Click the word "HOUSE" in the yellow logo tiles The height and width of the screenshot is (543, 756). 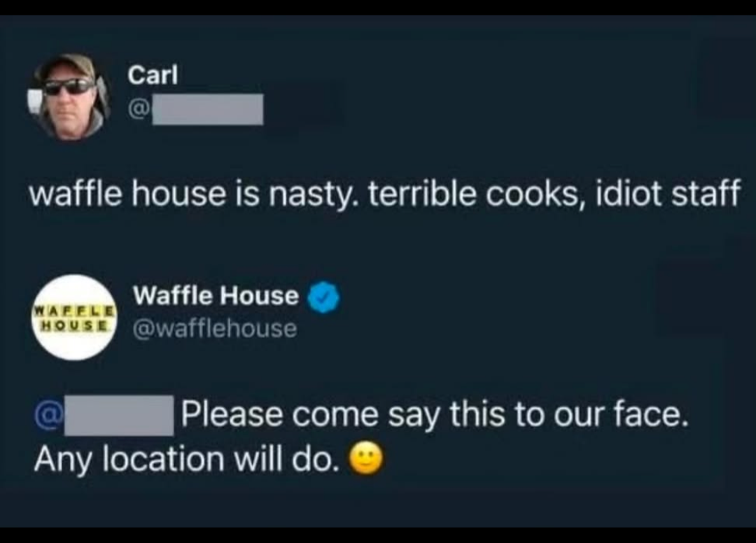(75, 325)
